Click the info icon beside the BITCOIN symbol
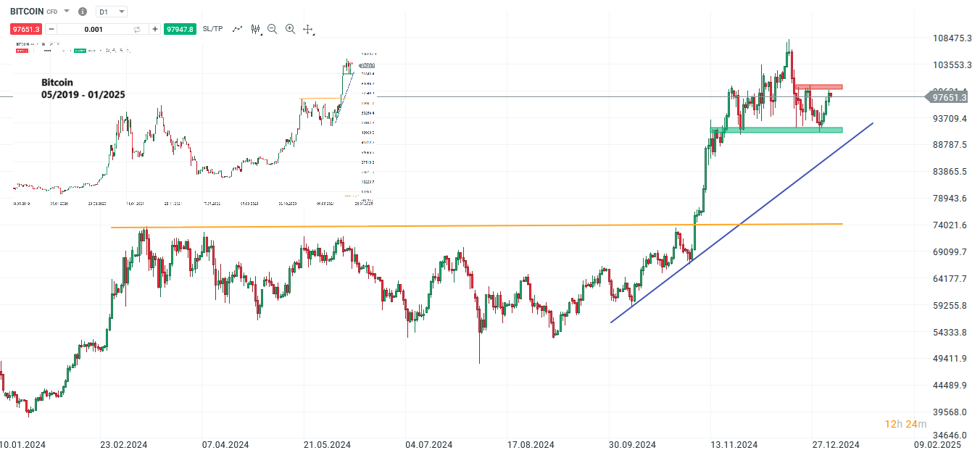This screenshot has width=980, height=458. pyautogui.click(x=82, y=11)
